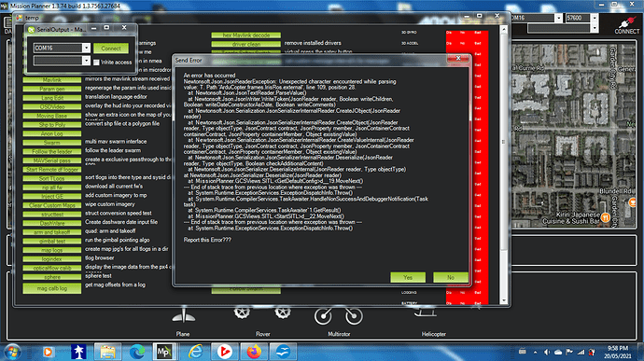
Task: Launch Microsoft Edge from the taskbar
Action: (137, 352)
